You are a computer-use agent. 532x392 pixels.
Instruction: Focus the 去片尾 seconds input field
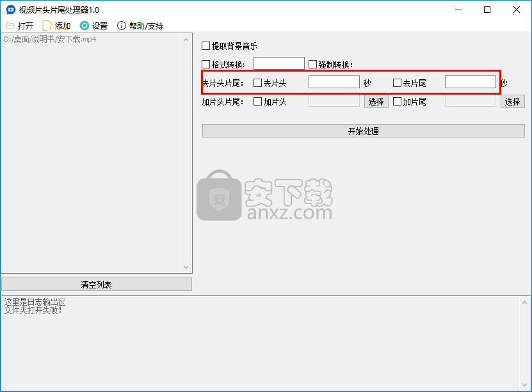tap(471, 82)
